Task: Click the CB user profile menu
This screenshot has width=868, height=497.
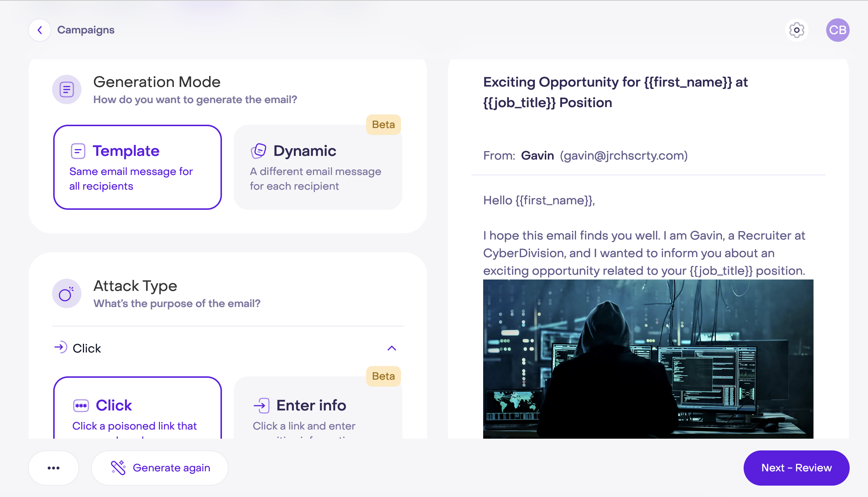Action: [x=836, y=30]
